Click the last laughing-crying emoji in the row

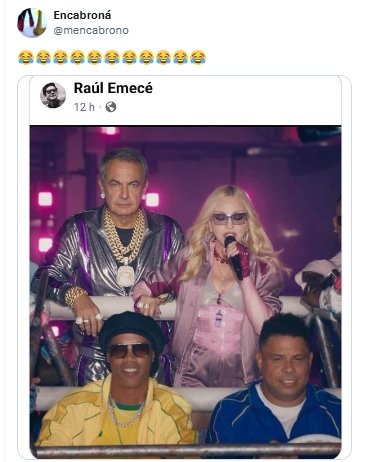(x=198, y=57)
